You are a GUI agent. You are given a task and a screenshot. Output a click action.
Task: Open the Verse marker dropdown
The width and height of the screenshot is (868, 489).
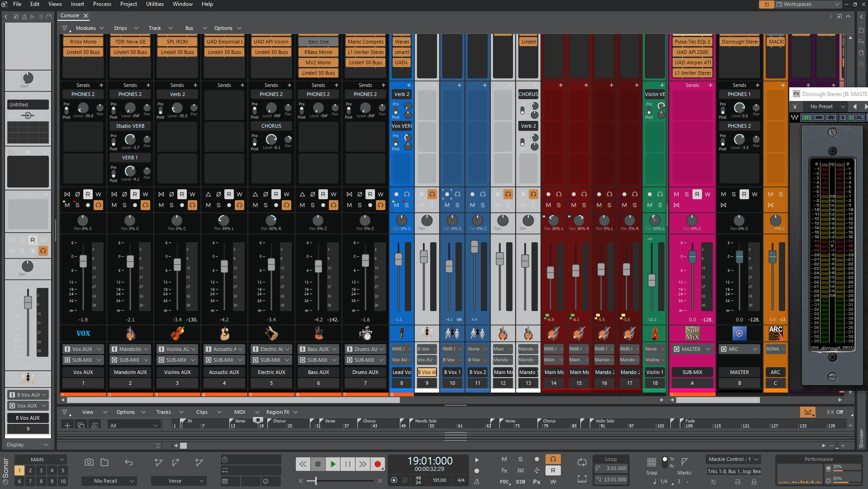tap(179, 481)
